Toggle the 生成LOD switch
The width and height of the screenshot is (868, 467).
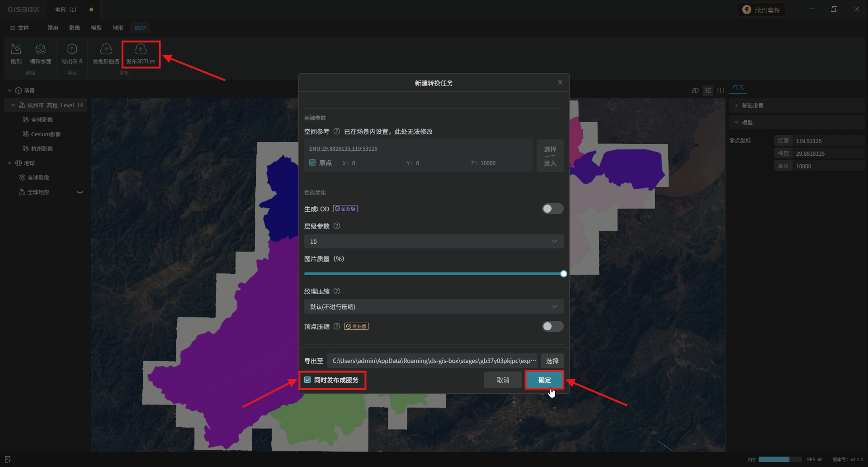552,209
